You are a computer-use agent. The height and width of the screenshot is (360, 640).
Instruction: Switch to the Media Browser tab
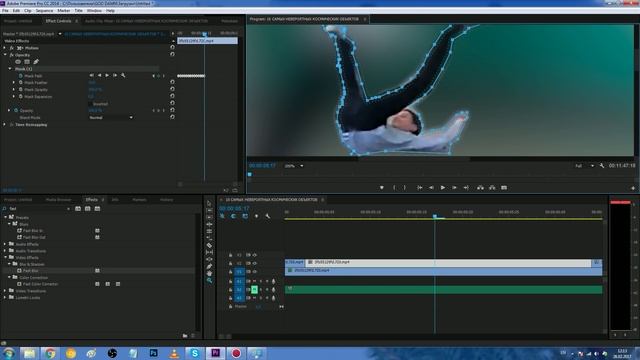[x=58, y=200]
